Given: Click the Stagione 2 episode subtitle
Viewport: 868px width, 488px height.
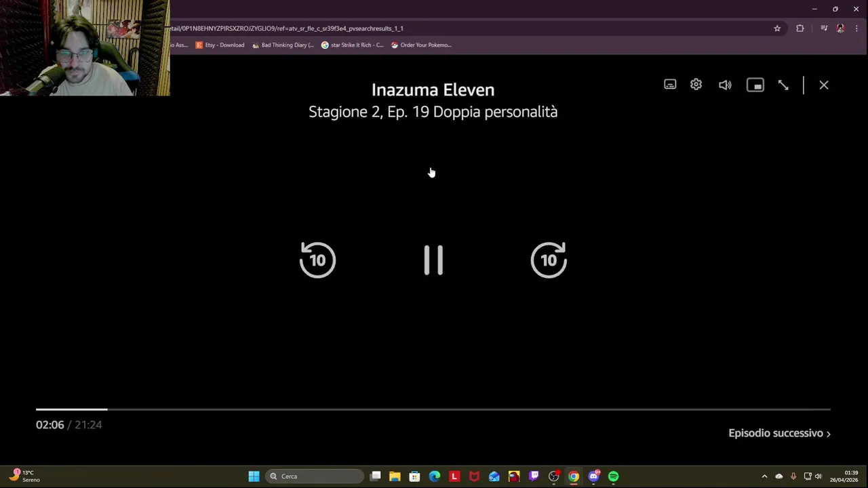Looking at the screenshot, I should click(433, 112).
